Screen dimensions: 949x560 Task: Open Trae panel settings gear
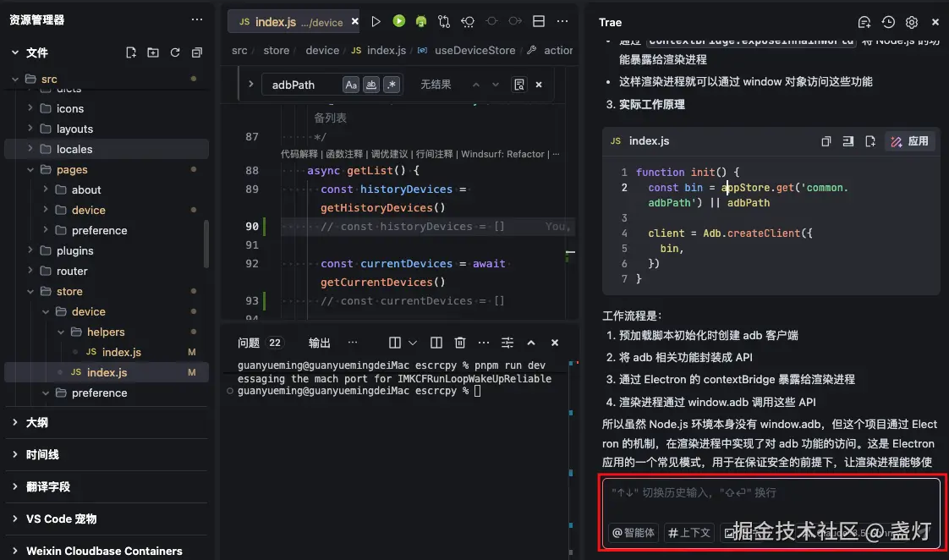coord(912,22)
